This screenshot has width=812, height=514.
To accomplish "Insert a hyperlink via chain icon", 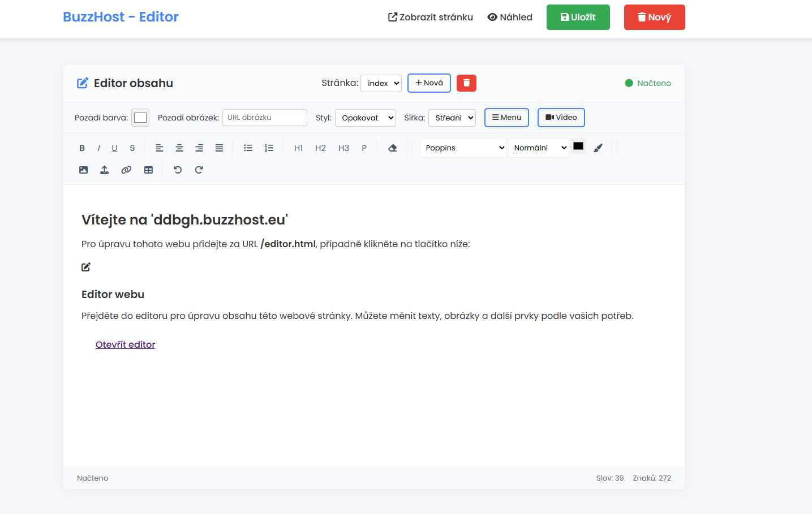I will [126, 170].
